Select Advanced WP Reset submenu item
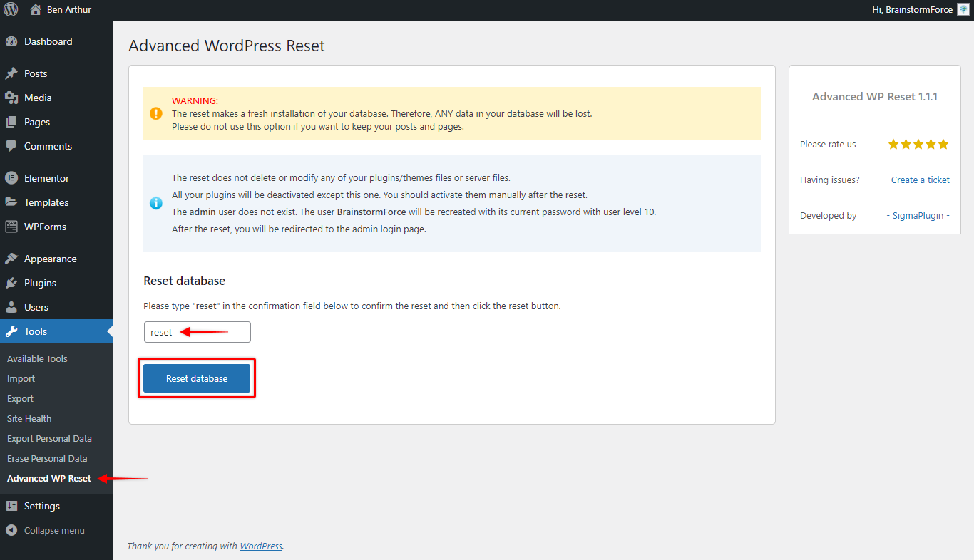This screenshot has width=974, height=560. pos(49,478)
